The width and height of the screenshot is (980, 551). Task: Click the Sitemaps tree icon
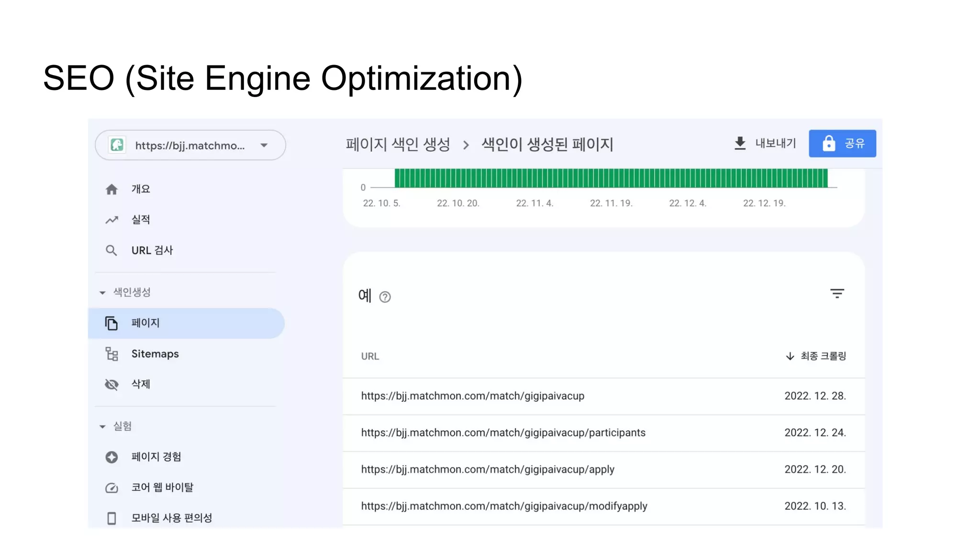[x=111, y=354]
